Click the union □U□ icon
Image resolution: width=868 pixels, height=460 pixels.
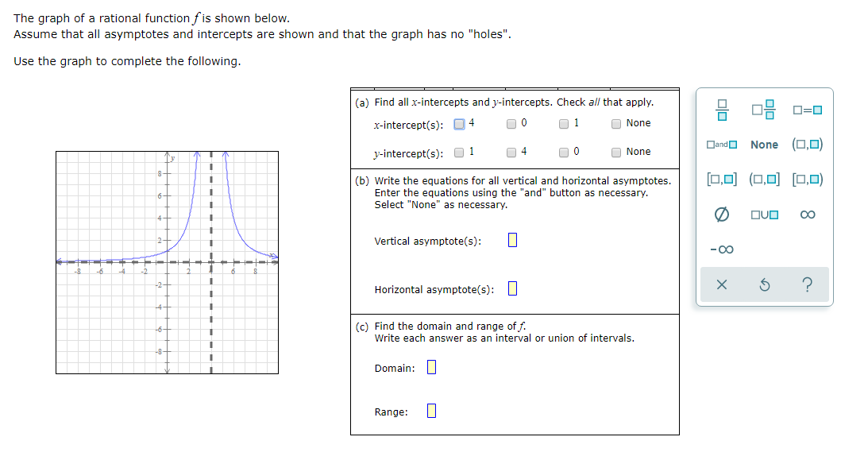coord(764,215)
